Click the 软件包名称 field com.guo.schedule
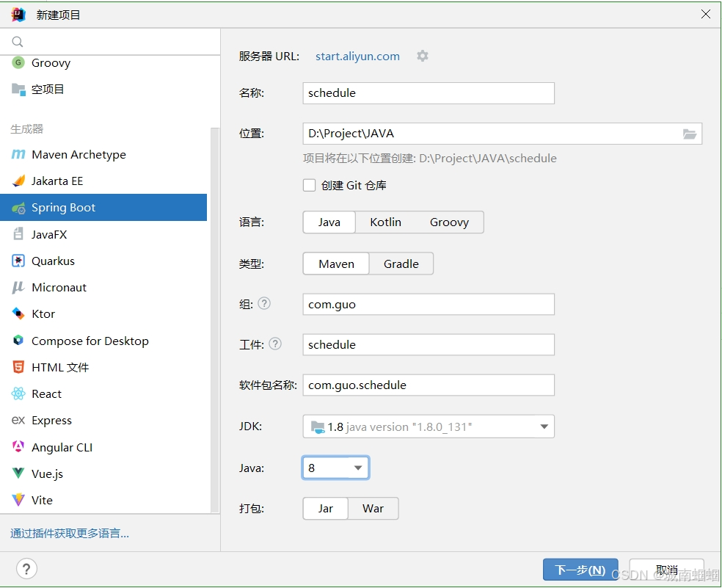This screenshot has height=588, width=722. coord(429,385)
